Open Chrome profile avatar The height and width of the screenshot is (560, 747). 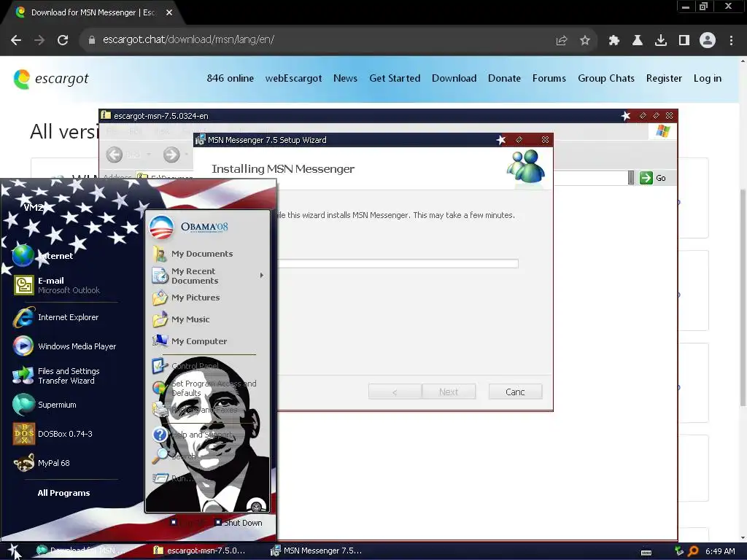tap(708, 41)
